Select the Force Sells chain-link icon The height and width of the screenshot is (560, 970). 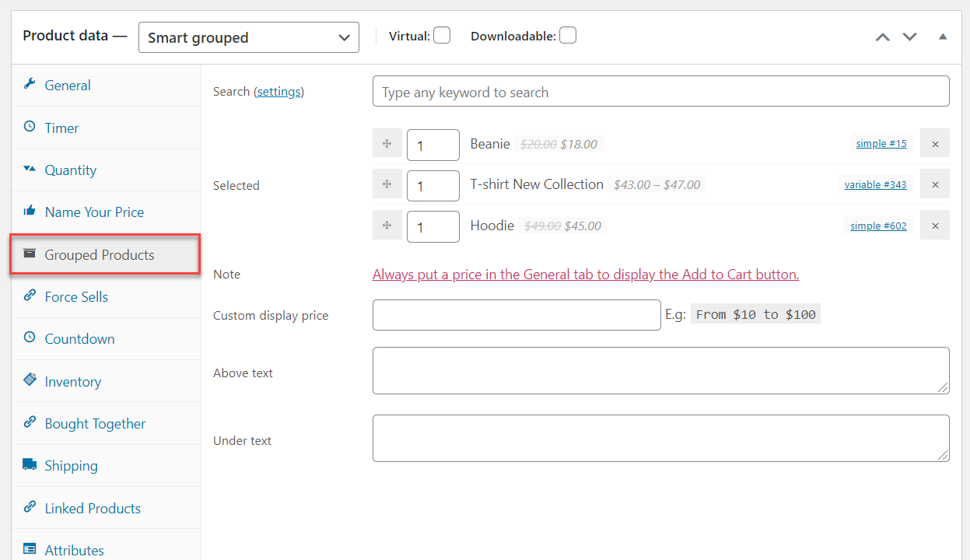coord(30,296)
